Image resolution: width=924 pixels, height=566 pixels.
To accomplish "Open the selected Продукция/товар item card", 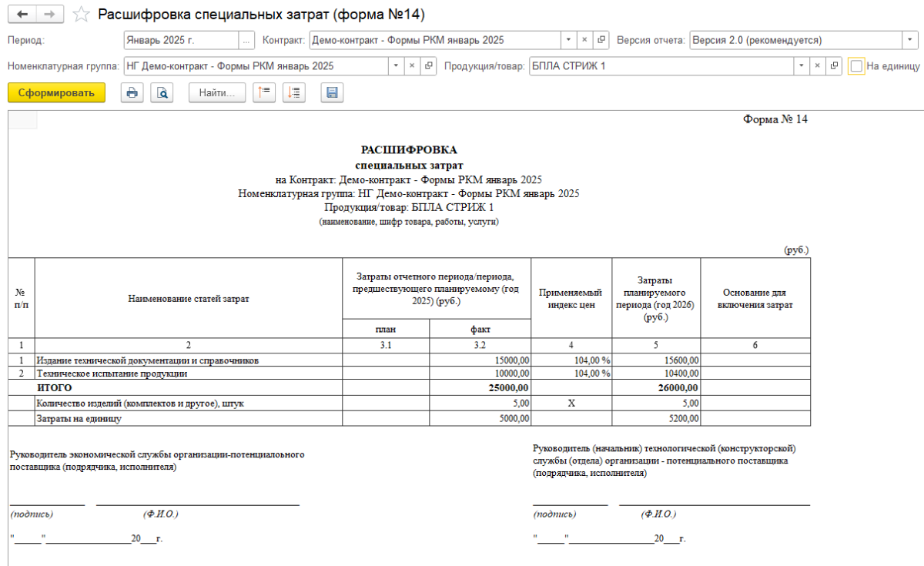I will coord(834,66).
